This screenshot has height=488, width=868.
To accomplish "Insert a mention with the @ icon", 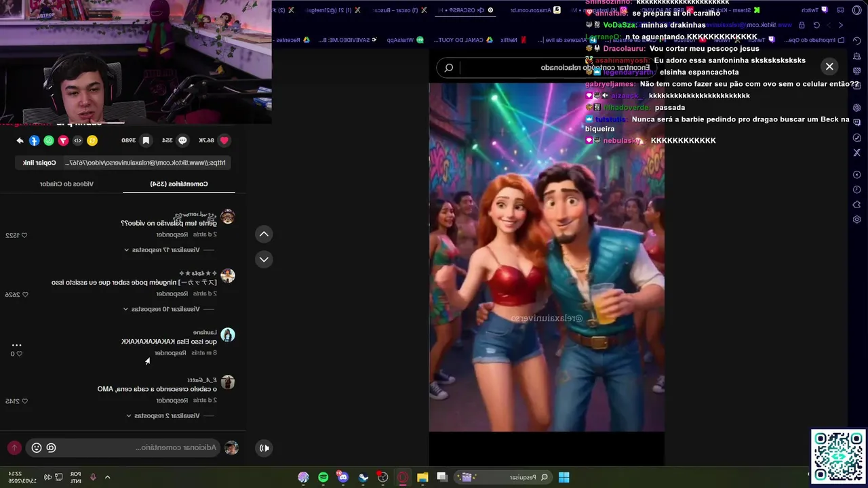I will [51, 448].
